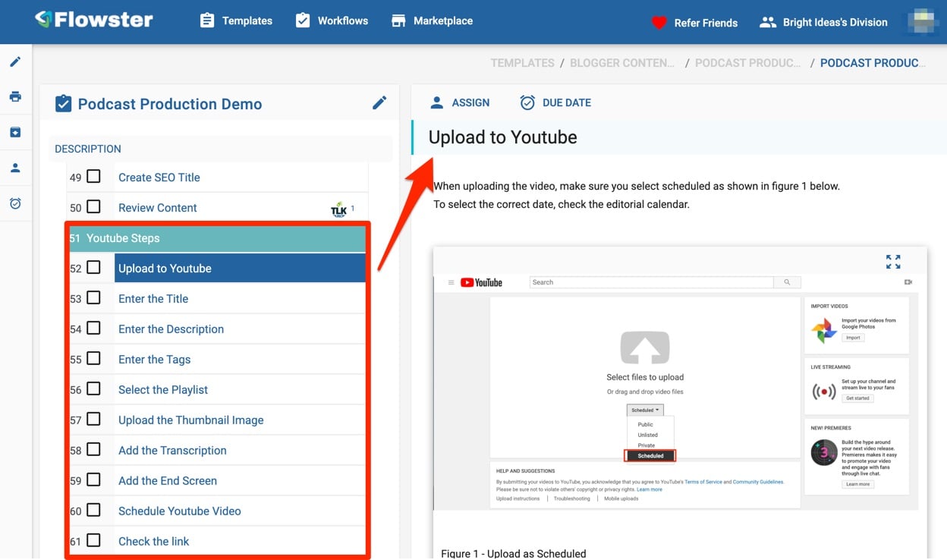Open the Enter the Description step
The height and width of the screenshot is (560, 947).
point(171,329)
